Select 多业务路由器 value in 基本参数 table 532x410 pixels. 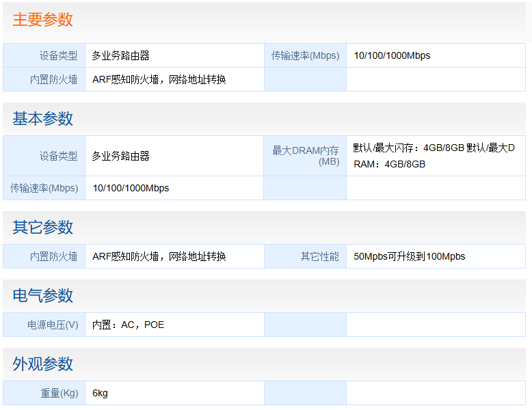[x=121, y=156]
